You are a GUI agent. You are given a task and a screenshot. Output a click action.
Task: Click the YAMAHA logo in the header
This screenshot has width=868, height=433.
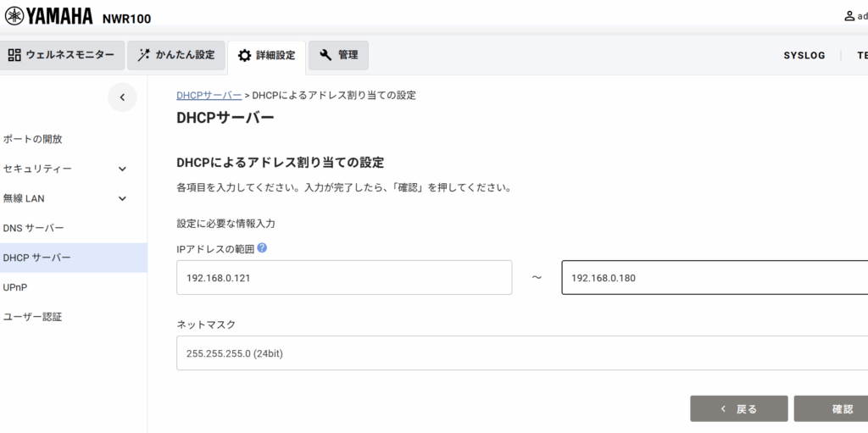[51, 16]
